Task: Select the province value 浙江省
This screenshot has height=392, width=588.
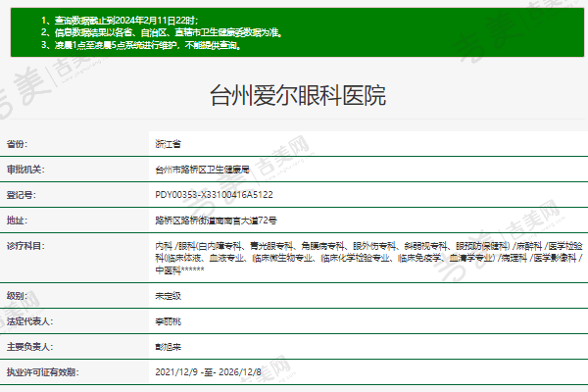Action: pos(168,144)
